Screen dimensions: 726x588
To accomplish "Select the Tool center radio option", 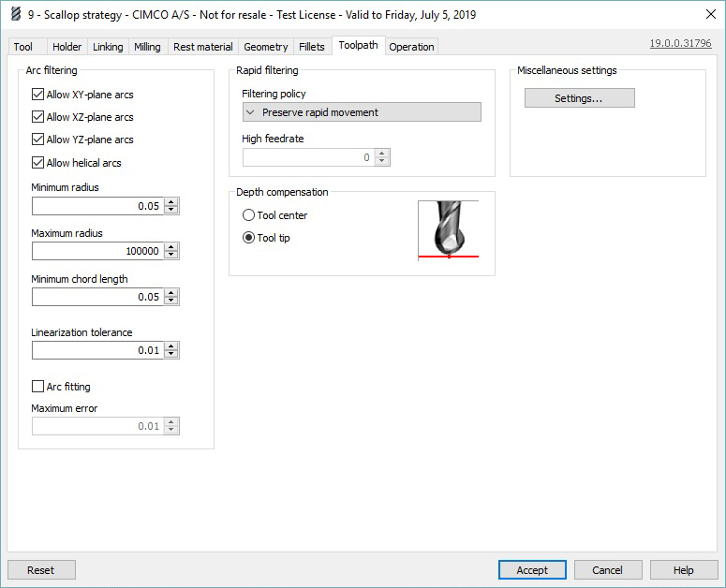I will 249,215.
